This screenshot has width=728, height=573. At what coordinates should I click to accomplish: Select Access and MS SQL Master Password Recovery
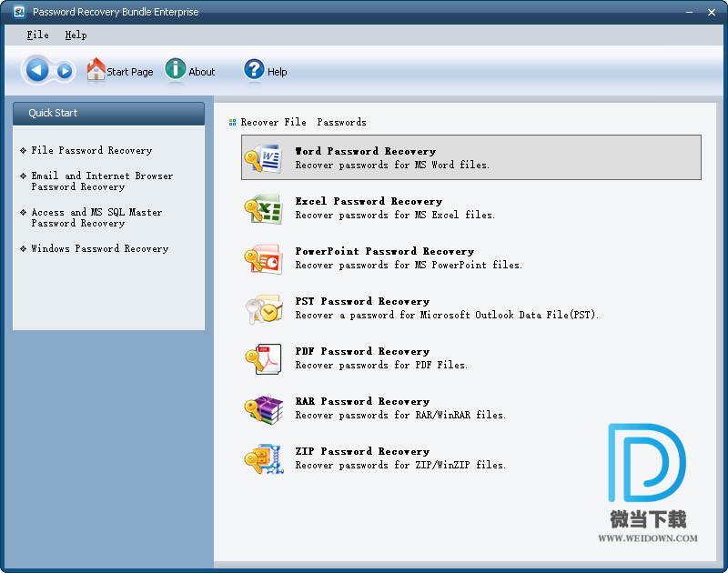point(96,217)
